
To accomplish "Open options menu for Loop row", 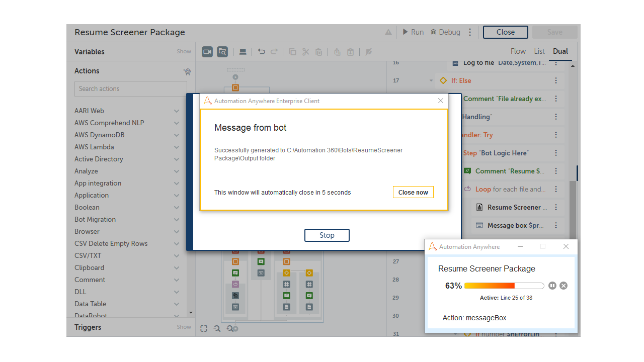I will (x=556, y=189).
